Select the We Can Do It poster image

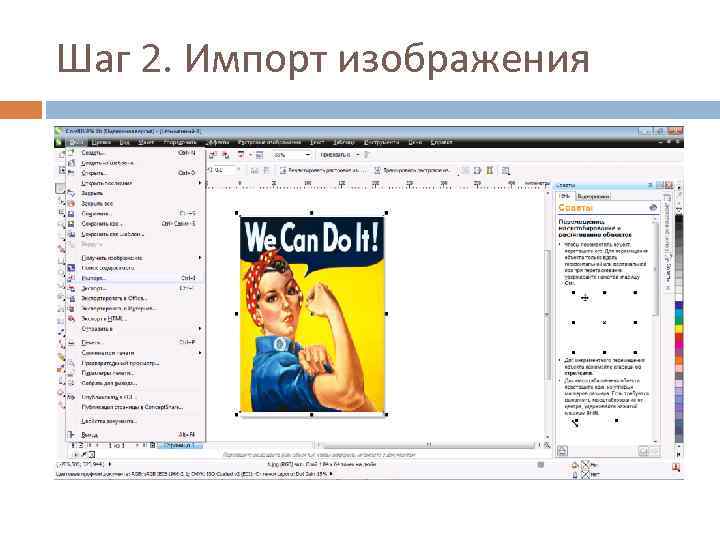point(312,314)
